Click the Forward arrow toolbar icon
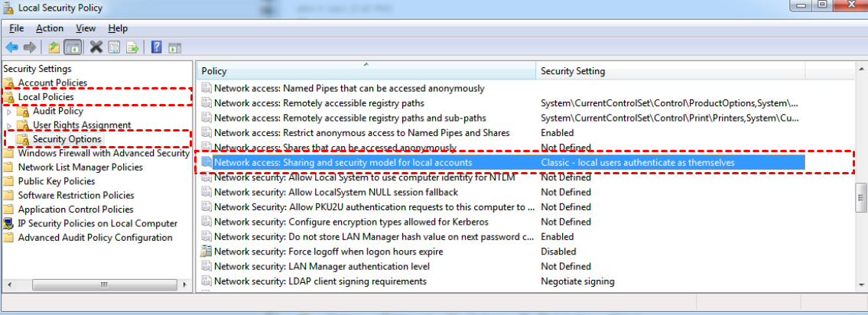 30,47
